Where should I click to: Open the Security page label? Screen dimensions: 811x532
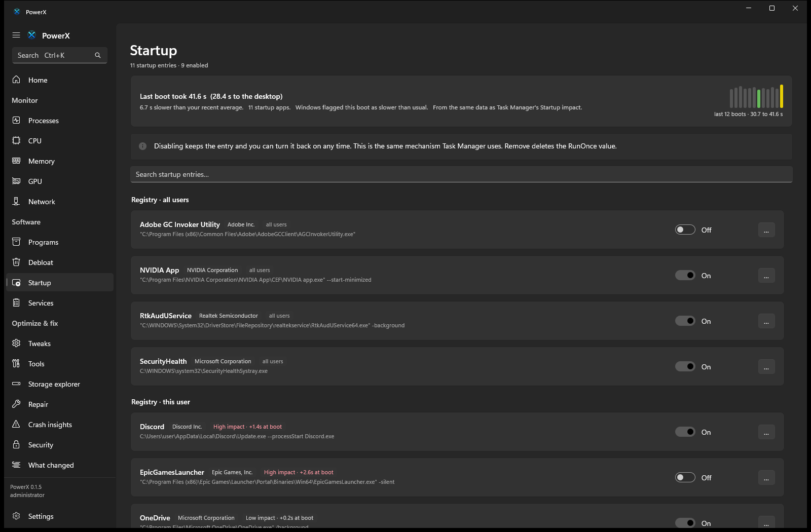(x=41, y=445)
